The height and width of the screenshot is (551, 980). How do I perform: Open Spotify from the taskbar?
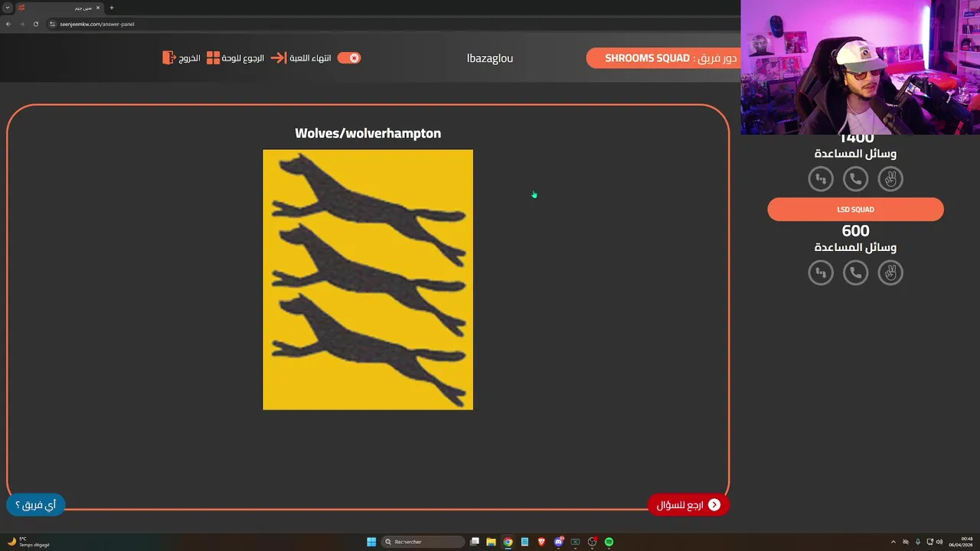point(609,542)
